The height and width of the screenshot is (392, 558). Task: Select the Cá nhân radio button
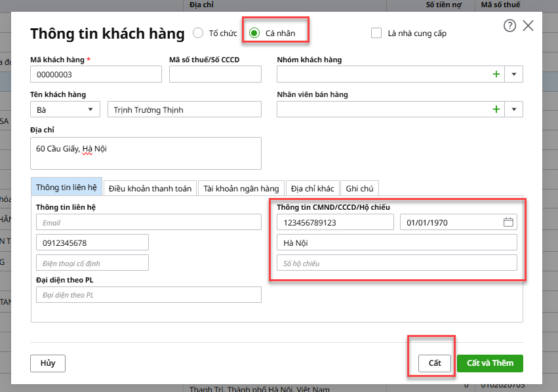coord(254,33)
